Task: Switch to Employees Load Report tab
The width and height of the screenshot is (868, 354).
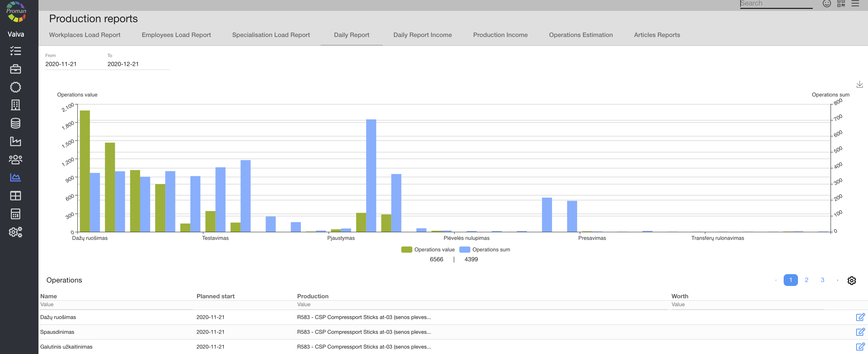Action: (176, 35)
